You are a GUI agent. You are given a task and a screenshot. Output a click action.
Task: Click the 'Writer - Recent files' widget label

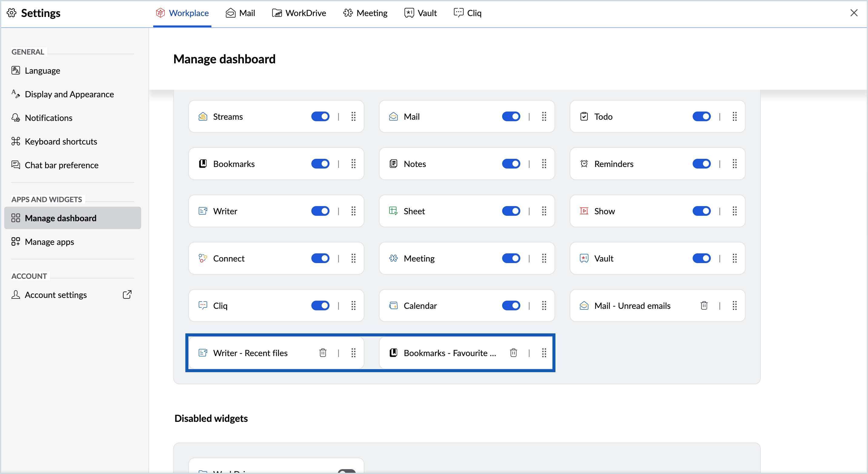(250, 353)
